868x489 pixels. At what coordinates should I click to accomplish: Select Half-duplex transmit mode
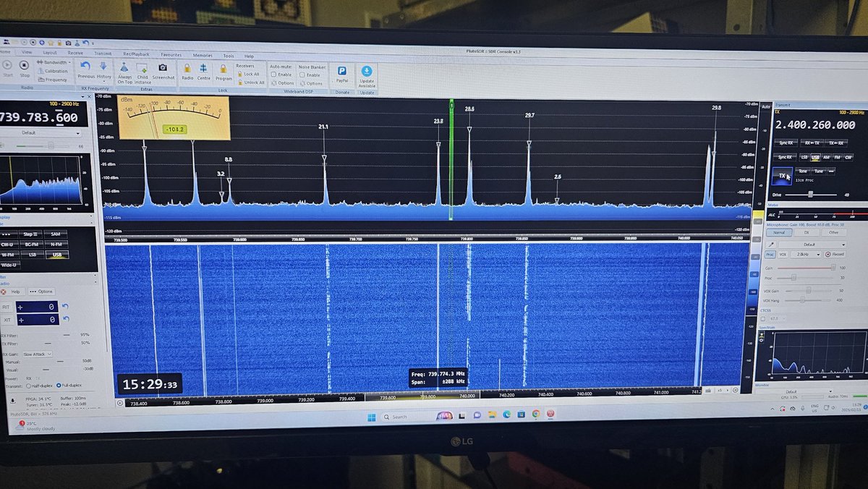(x=28, y=386)
